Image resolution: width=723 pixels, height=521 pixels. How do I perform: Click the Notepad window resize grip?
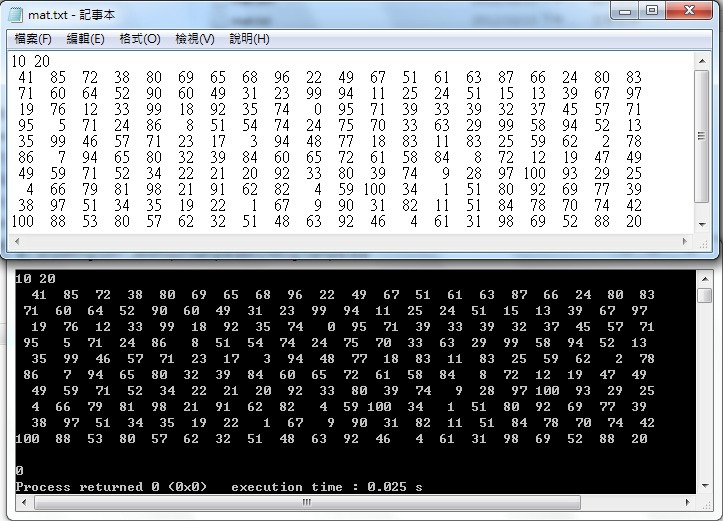703,244
